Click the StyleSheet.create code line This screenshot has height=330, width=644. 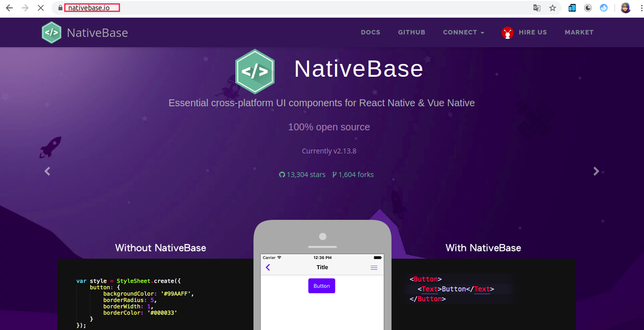pos(129,281)
